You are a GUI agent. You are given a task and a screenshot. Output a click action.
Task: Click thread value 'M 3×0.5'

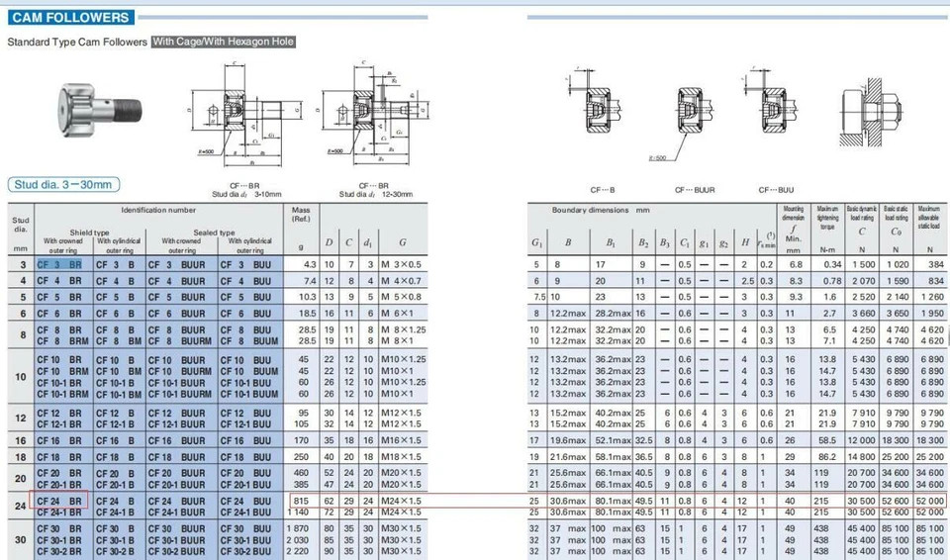(x=401, y=265)
